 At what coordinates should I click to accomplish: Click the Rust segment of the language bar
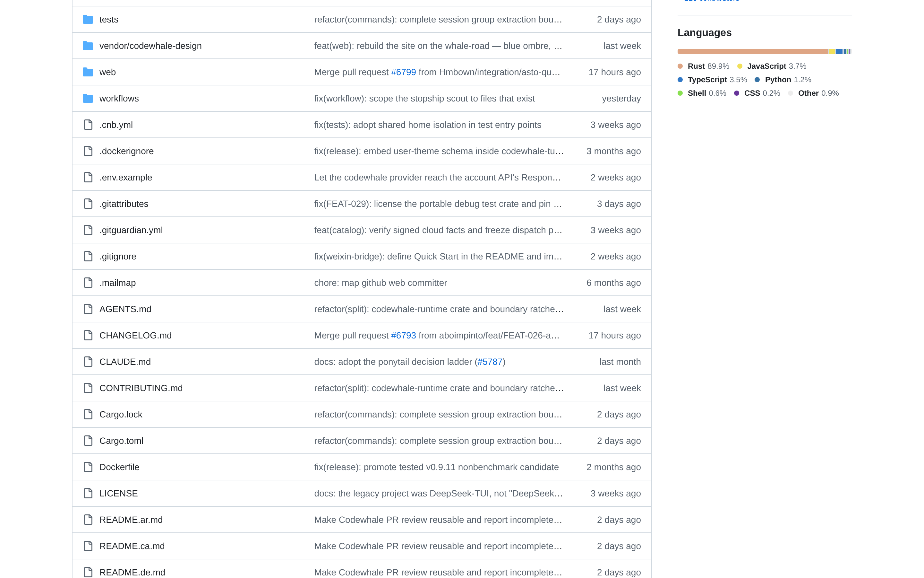point(752,51)
